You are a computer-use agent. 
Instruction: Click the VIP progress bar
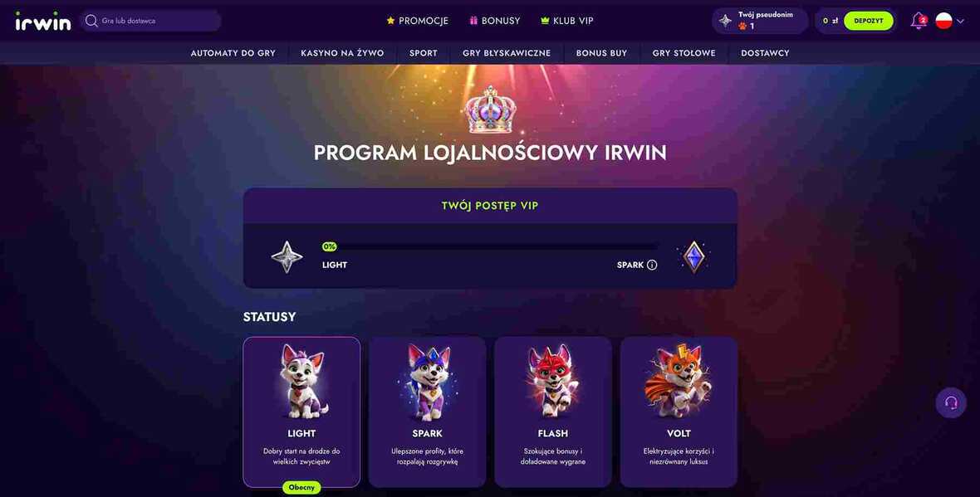[x=489, y=246]
